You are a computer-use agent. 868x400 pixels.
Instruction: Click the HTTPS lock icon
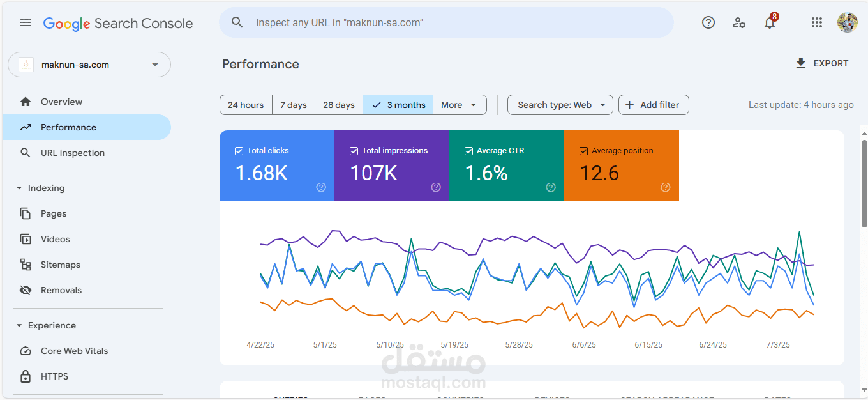pos(26,376)
